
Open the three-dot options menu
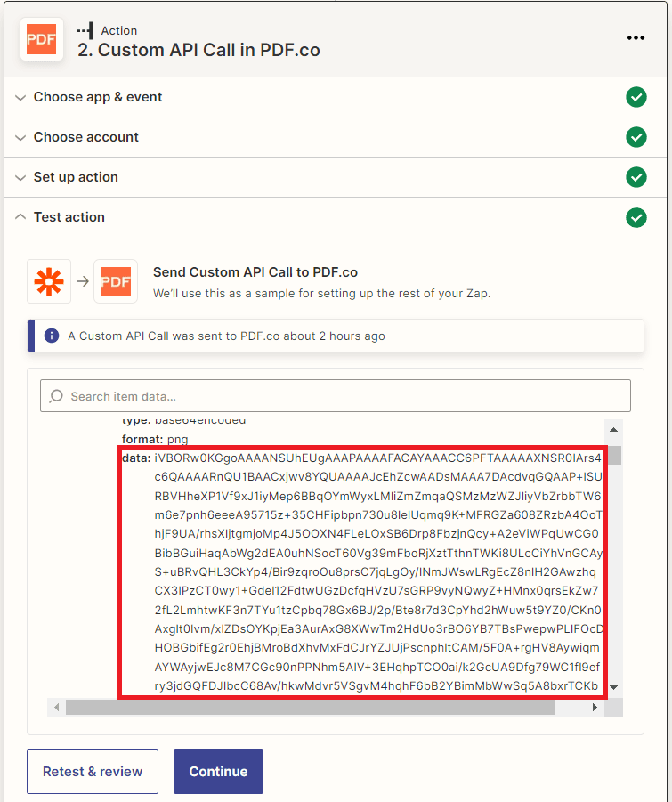tap(636, 37)
